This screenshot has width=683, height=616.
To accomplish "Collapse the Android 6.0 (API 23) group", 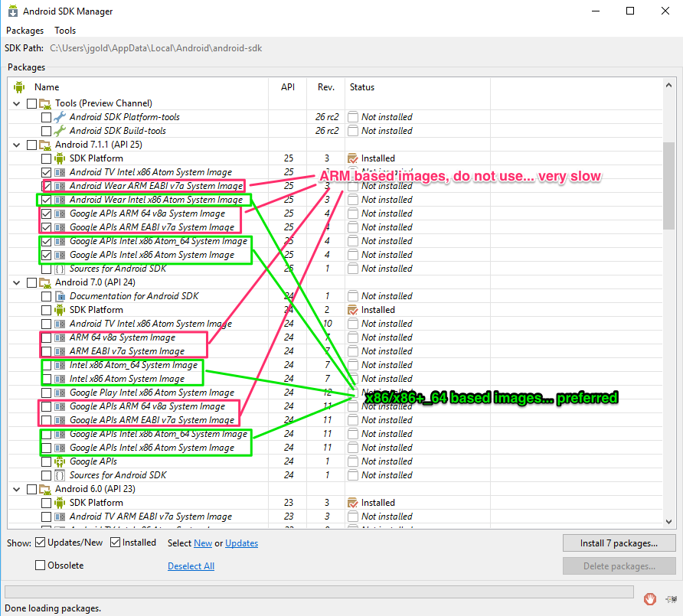I will pyautogui.click(x=17, y=489).
